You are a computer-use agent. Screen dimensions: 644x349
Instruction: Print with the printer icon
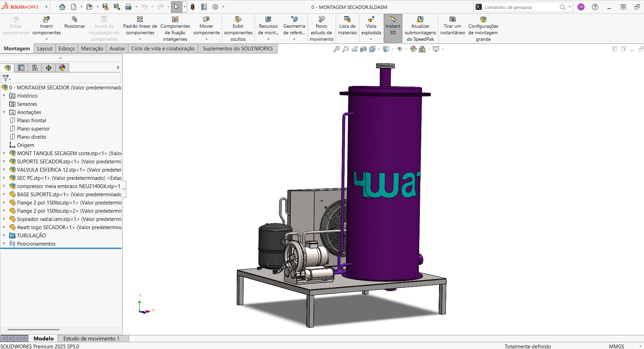pyautogui.click(x=128, y=7)
